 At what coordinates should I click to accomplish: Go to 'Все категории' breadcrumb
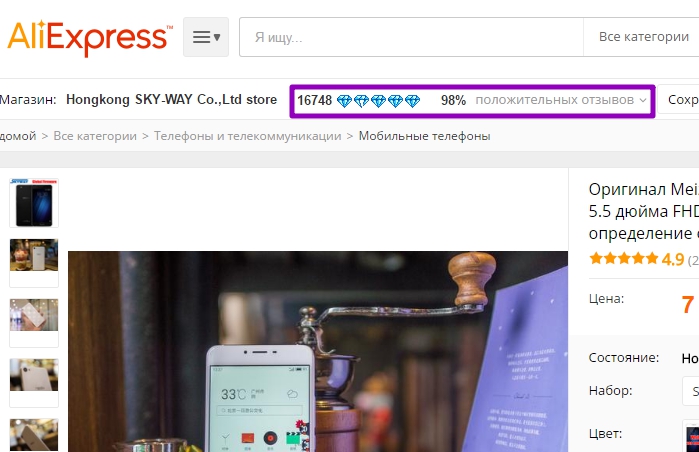(x=95, y=136)
